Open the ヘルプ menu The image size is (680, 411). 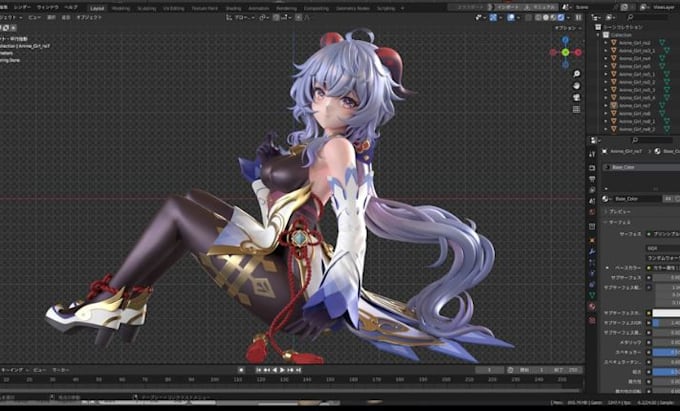[x=70, y=8]
